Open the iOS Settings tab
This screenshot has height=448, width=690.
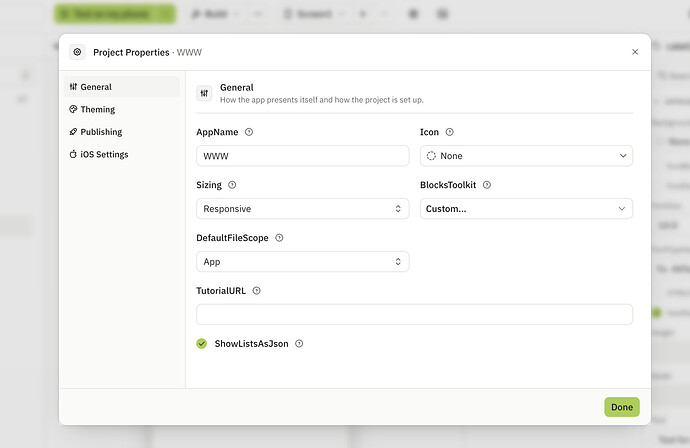coord(122,154)
